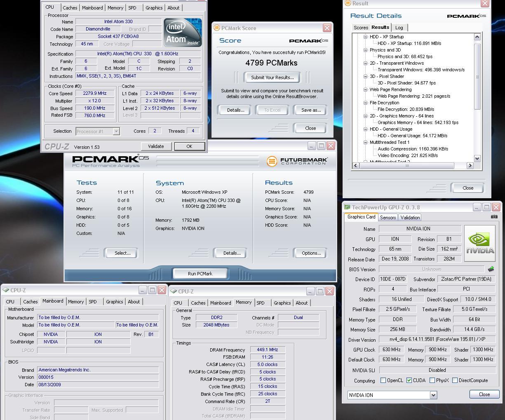
Task: Click the DRAM Frequency 449.1 MHz field
Action: (268, 350)
